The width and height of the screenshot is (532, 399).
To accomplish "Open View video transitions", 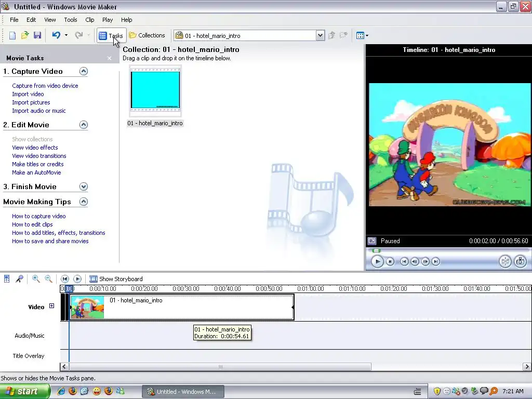I will [x=39, y=156].
